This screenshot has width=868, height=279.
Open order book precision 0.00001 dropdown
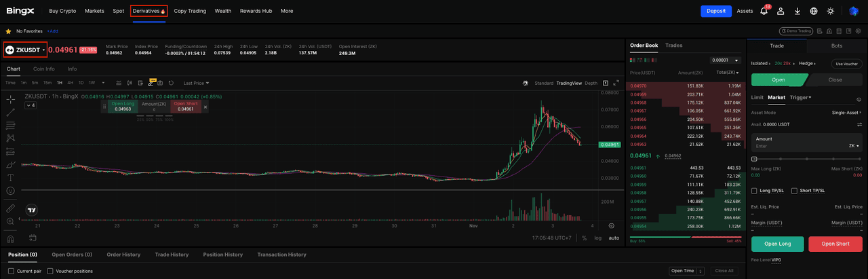point(724,60)
